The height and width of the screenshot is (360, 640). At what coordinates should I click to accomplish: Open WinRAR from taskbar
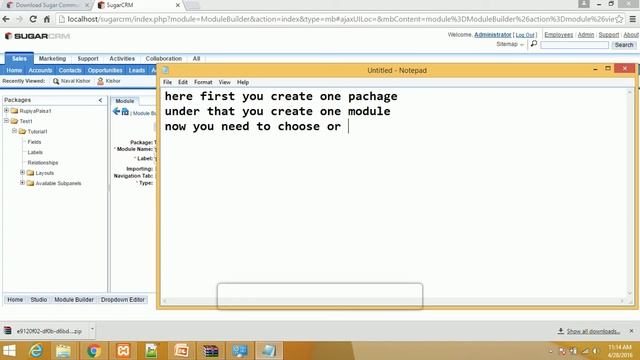(x=211, y=351)
